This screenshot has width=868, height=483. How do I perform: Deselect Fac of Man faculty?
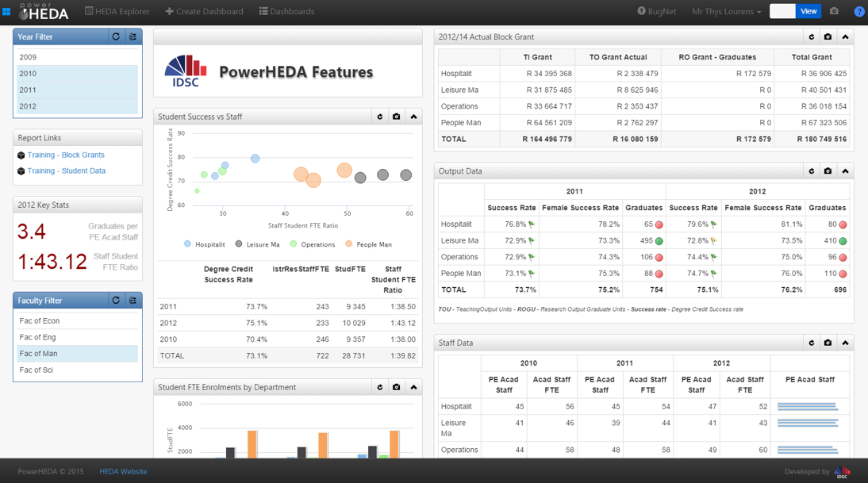pyautogui.click(x=78, y=354)
